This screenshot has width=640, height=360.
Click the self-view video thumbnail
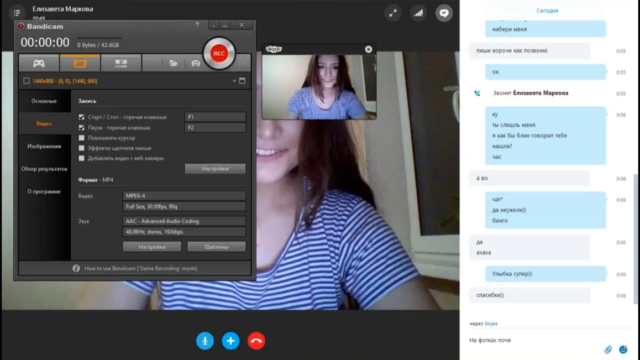coord(319,87)
